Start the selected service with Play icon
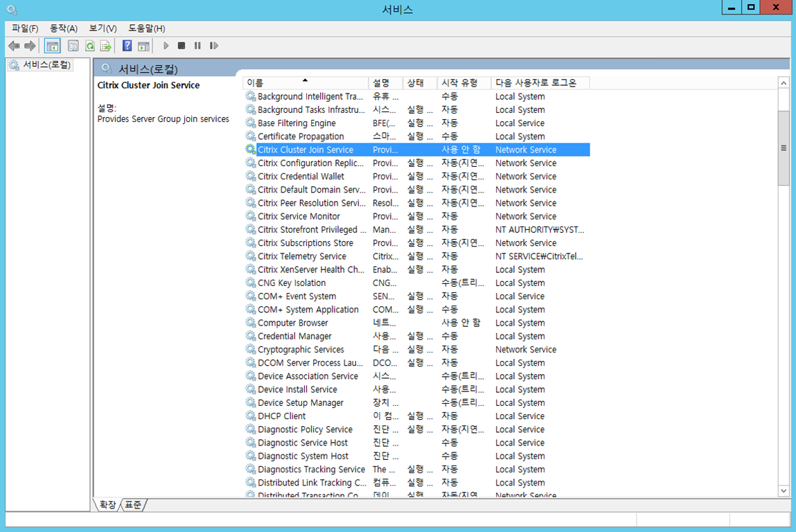Viewport: 796px width, 532px height. point(166,46)
